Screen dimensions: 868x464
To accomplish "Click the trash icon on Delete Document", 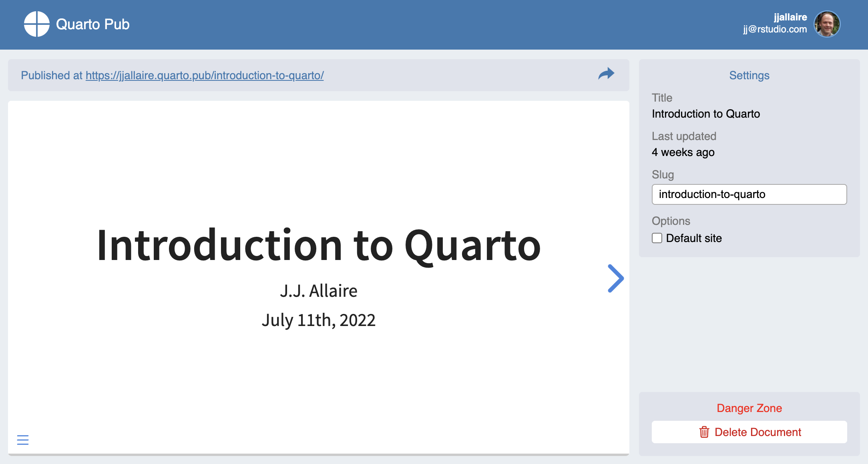I will click(704, 432).
